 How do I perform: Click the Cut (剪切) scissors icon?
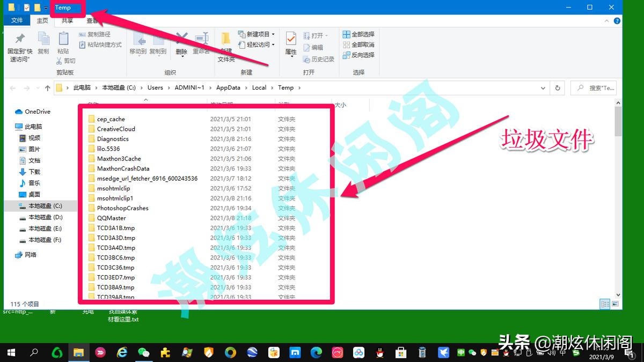[x=60, y=60]
